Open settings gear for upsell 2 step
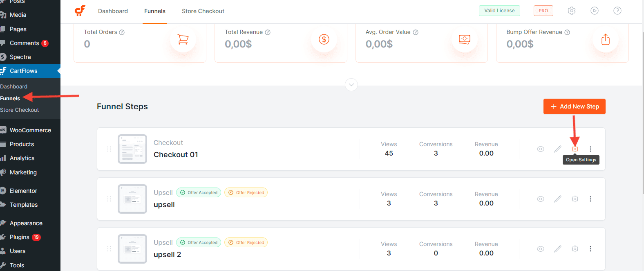Viewport: 644px width, 271px height. tap(575, 249)
